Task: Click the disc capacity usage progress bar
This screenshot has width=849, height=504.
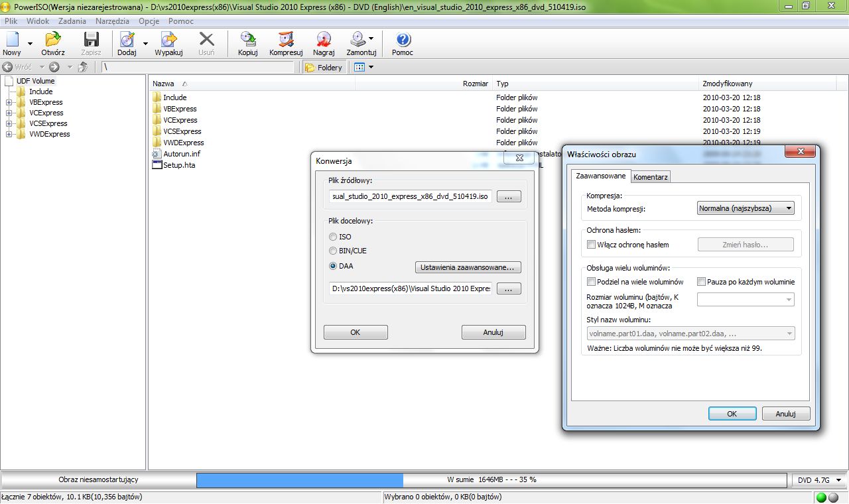Action: pos(493,479)
